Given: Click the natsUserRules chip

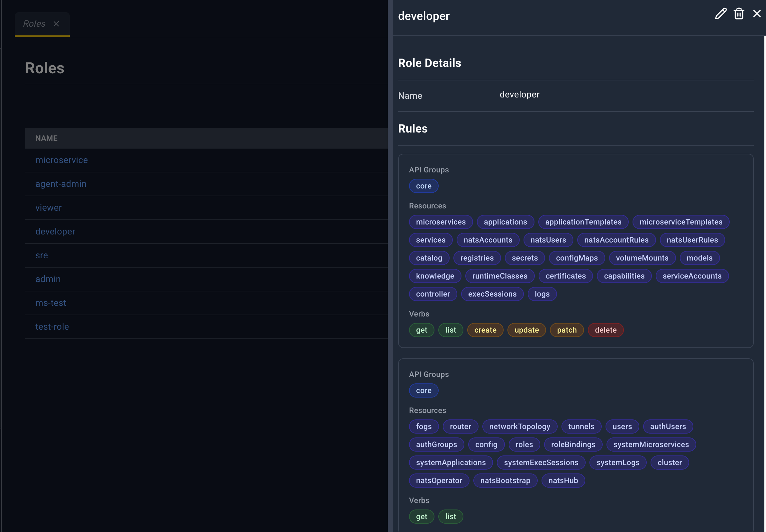Looking at the screenshot, I should tap(692, 240).
